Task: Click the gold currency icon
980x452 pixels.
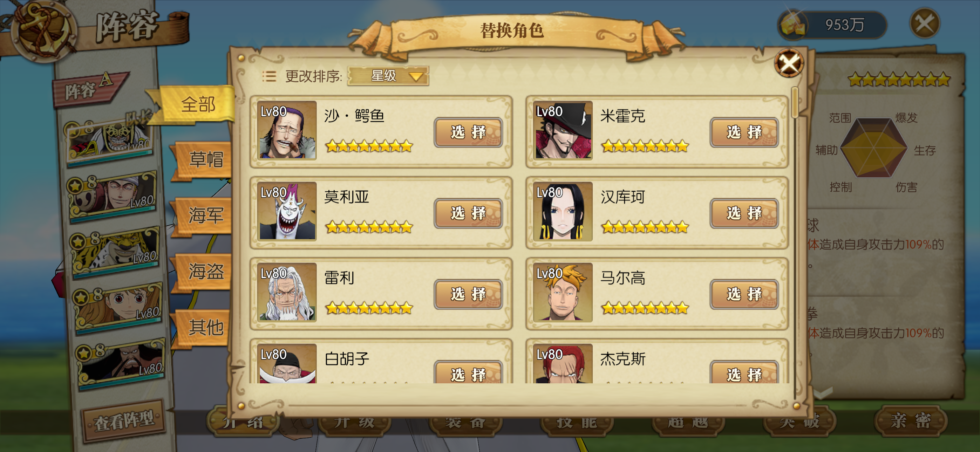Action: point(793,25)
